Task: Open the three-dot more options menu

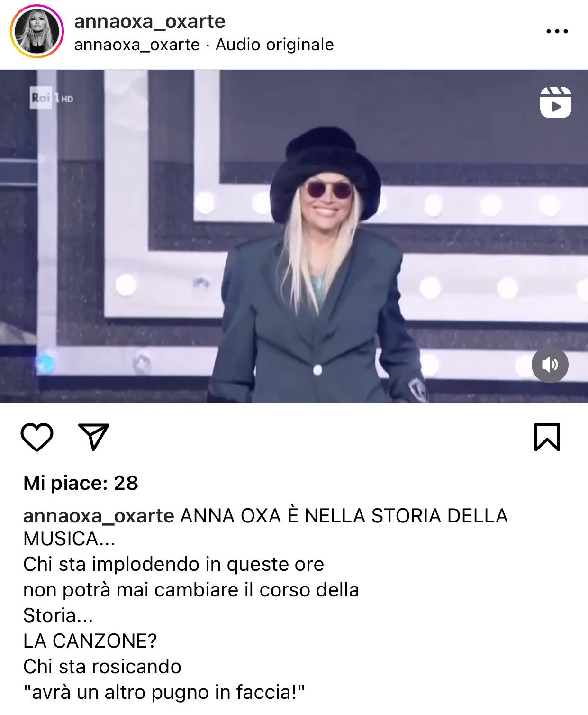Action: (x=557, y=31)
